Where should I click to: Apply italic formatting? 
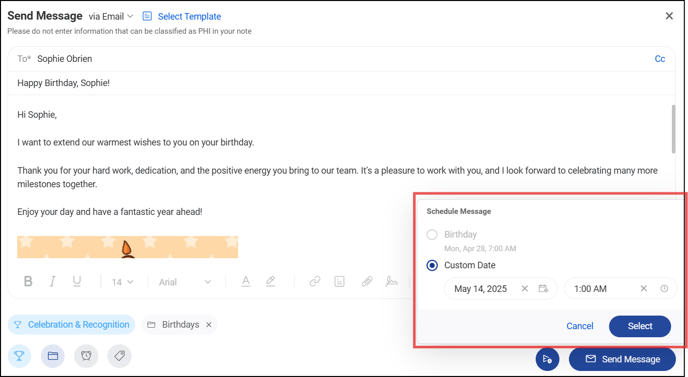[53, 281]
